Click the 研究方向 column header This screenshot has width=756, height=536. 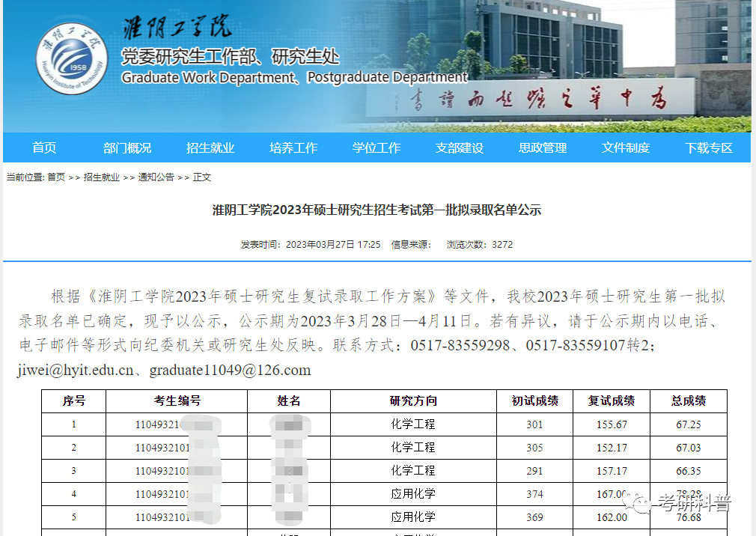[x=413, y=401]
